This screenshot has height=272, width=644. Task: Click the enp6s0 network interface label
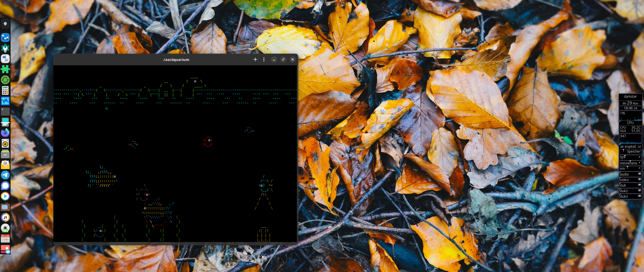630,147
